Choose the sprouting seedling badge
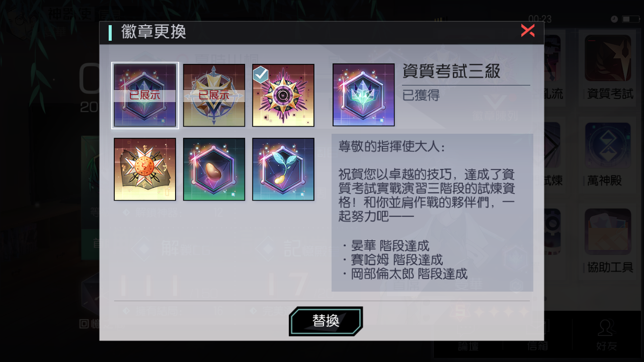 coord(283,169)
